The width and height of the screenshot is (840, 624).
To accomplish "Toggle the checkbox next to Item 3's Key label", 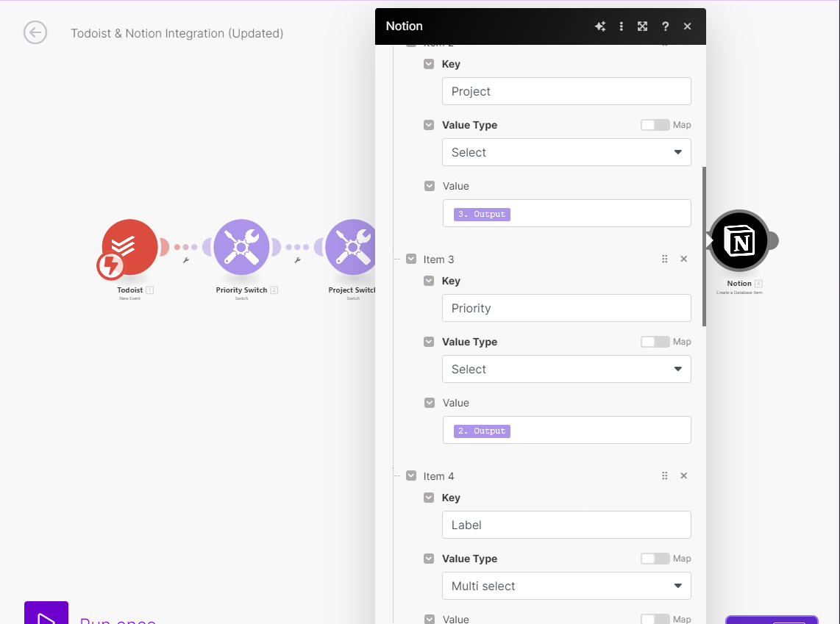I will coord(429,281).
